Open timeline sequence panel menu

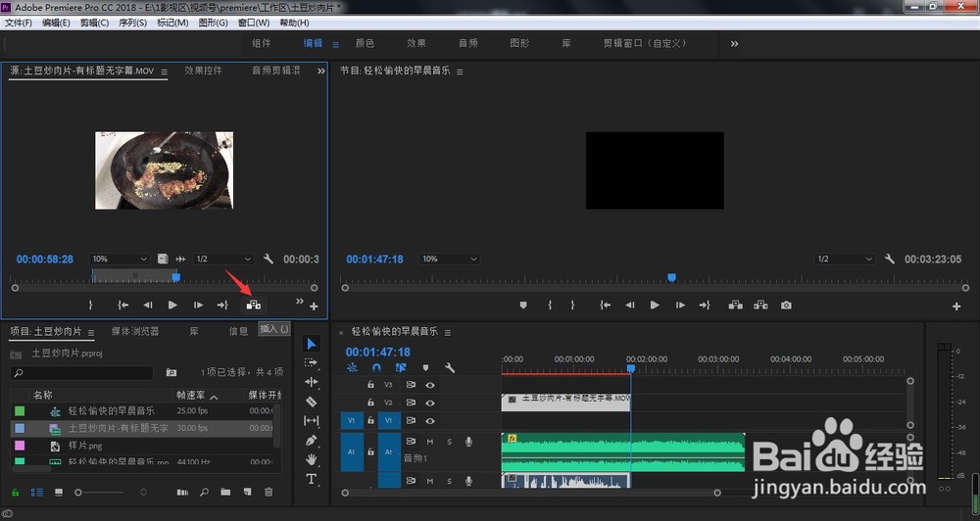(x=448, y=332)
